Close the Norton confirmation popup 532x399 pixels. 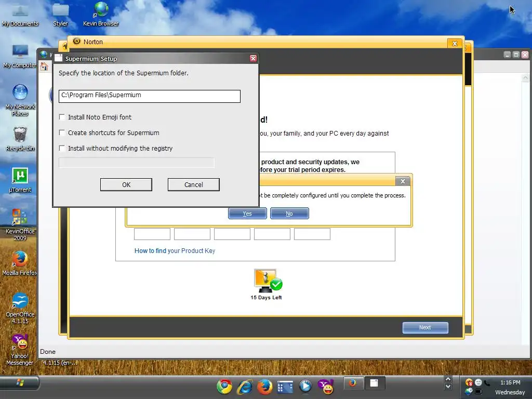(x=403, y=181)
